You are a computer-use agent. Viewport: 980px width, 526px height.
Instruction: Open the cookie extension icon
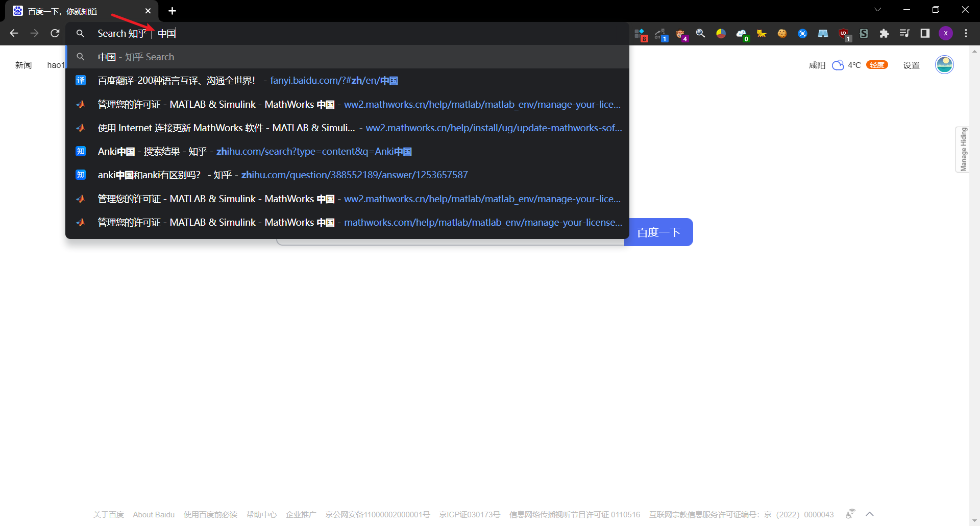coord(782,33)
